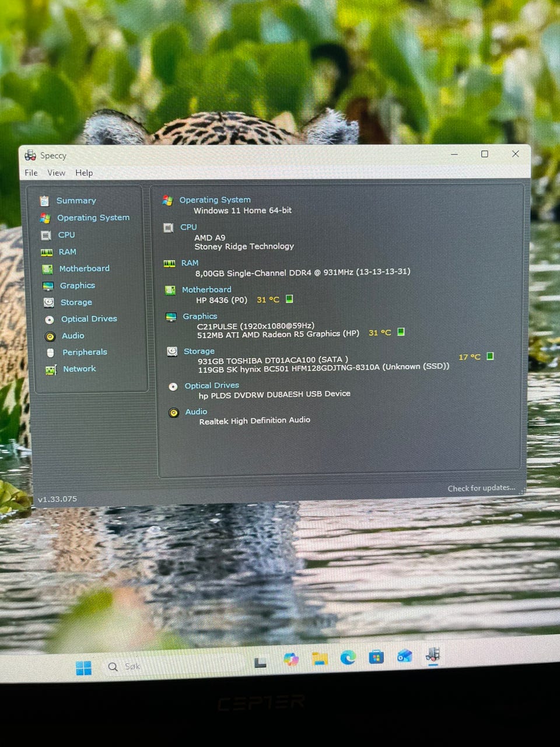Viewport: 560px width, 747px height.
Task: Click the Network icon in sidebar
Action: point(51,369)
